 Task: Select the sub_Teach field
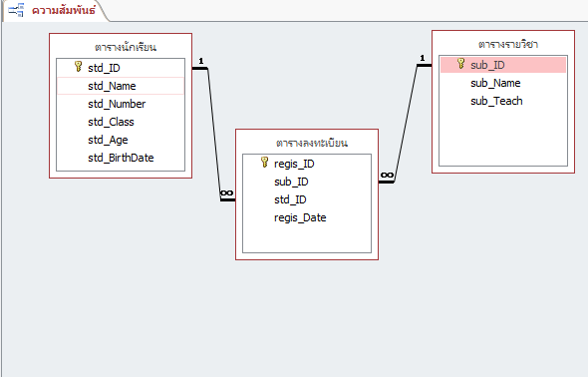tap(503, 101)
